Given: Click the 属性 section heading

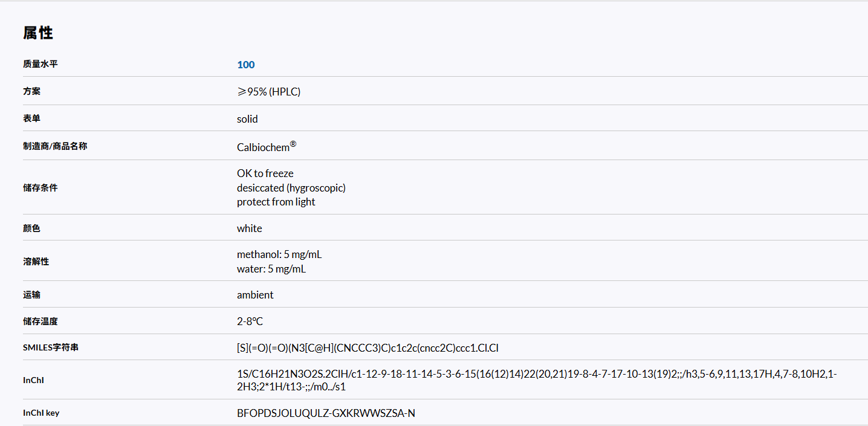Looking at the screenshot, I should (x=38, y=33).
